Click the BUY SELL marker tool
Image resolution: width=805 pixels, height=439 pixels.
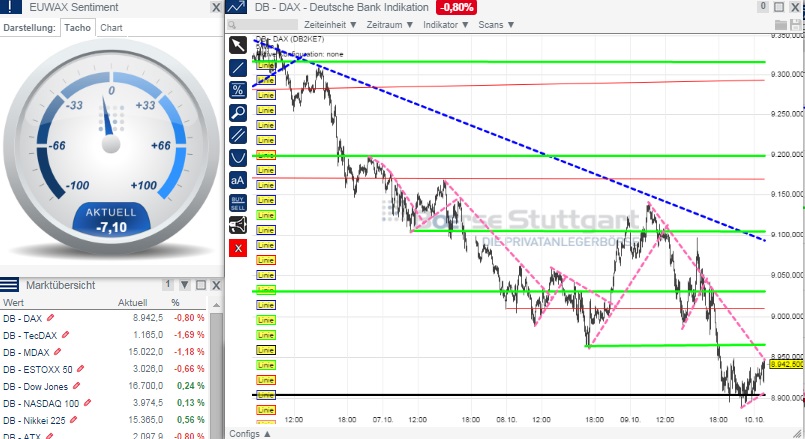(238, 203)
